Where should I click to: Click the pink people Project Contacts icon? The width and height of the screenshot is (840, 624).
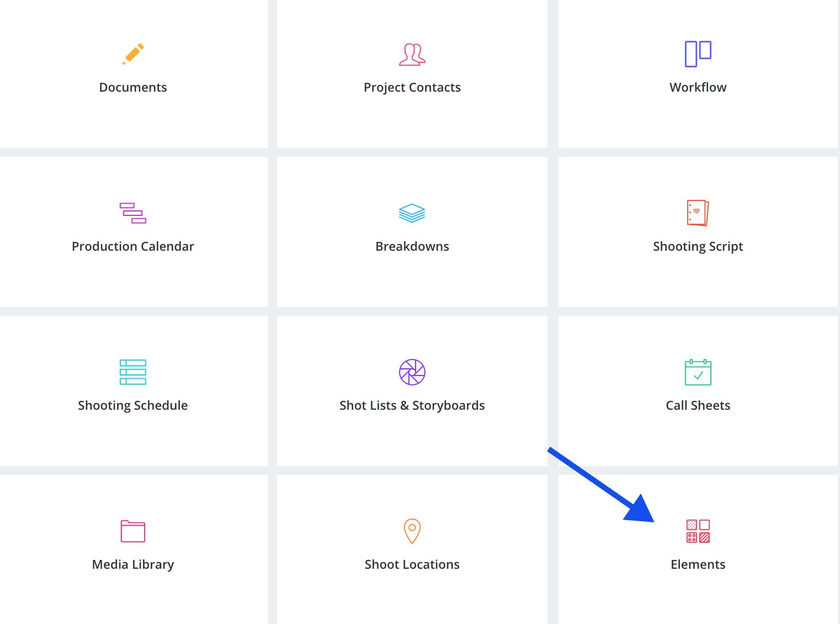[x=412, y=54]
